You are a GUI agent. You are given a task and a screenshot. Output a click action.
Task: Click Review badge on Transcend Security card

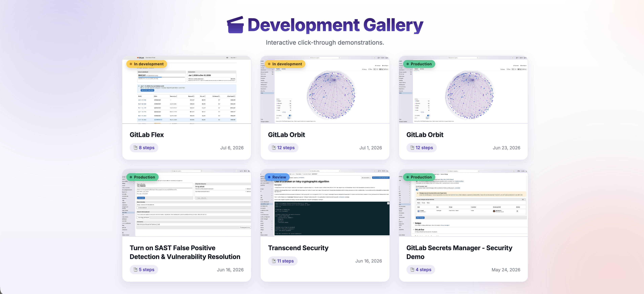[x=277, y=177]
